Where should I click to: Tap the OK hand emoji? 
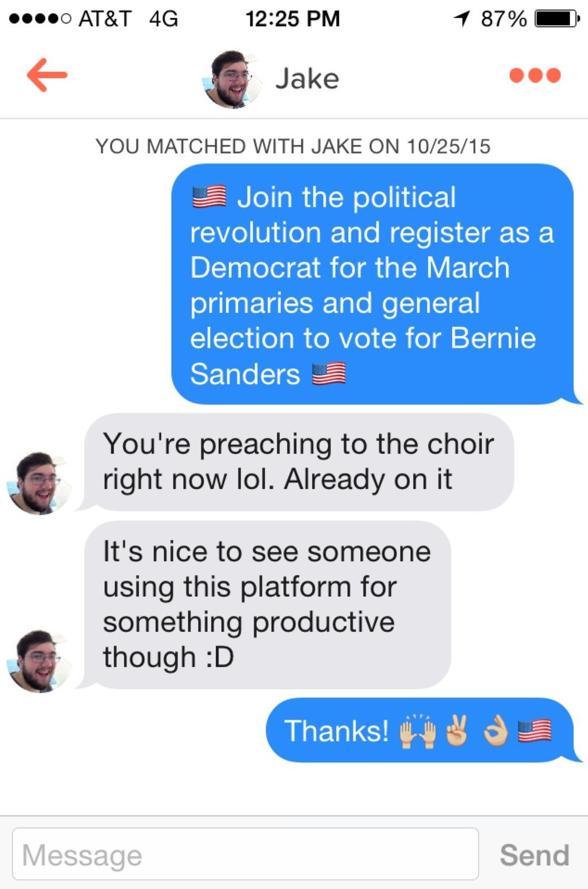[496, 731]
